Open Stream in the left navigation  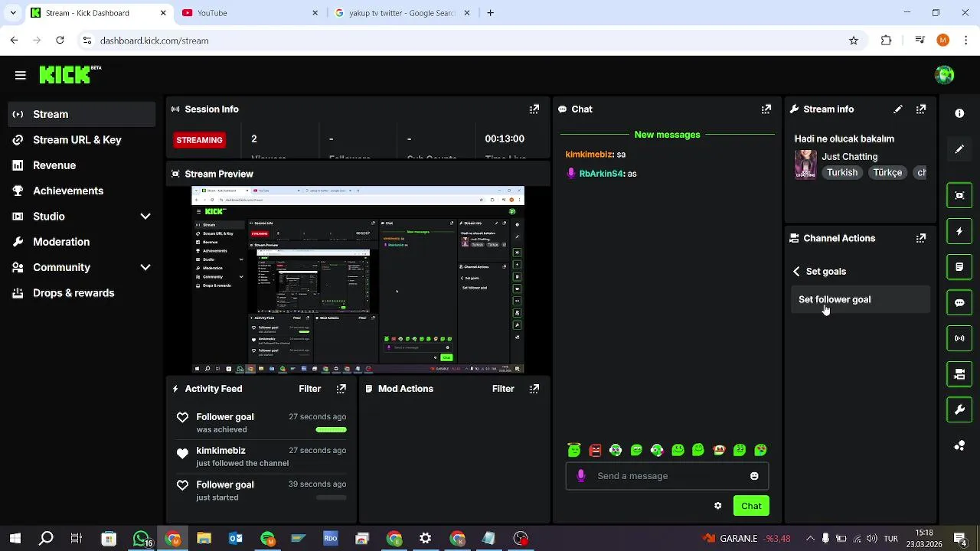click(x=81, y=114)
